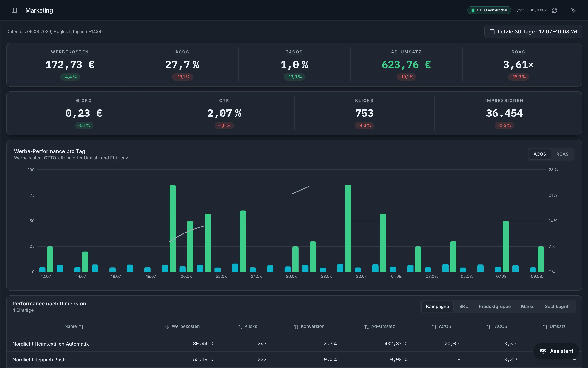Click the Werbekosten KPI card value 172,73 €
Image resolution: width=588 pixels, height=368 pixels.
pyautogui.click(x=70, y=65)
